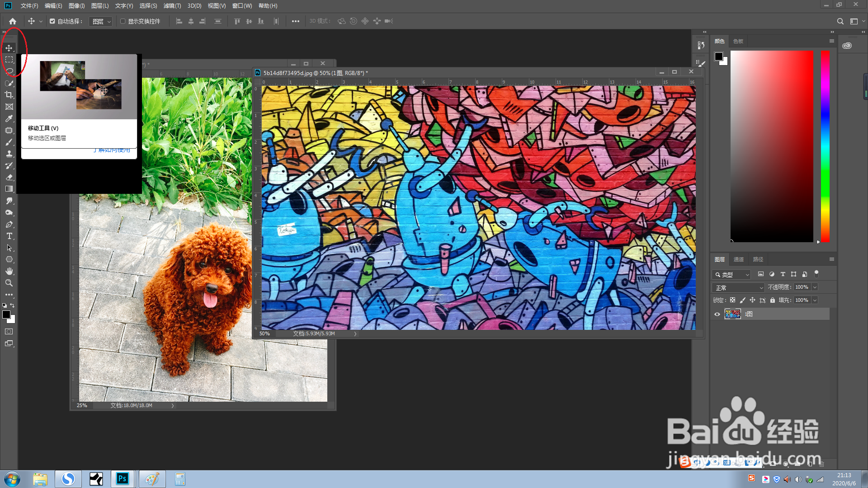Select the Crop tool
Screen dimensions: 868x488
pos(9,95)
